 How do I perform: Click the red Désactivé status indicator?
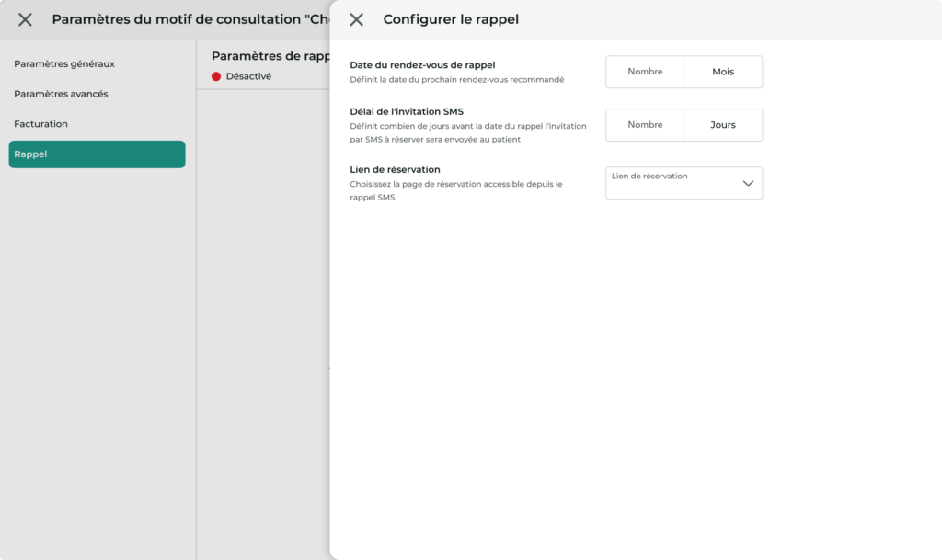(215, 75)
